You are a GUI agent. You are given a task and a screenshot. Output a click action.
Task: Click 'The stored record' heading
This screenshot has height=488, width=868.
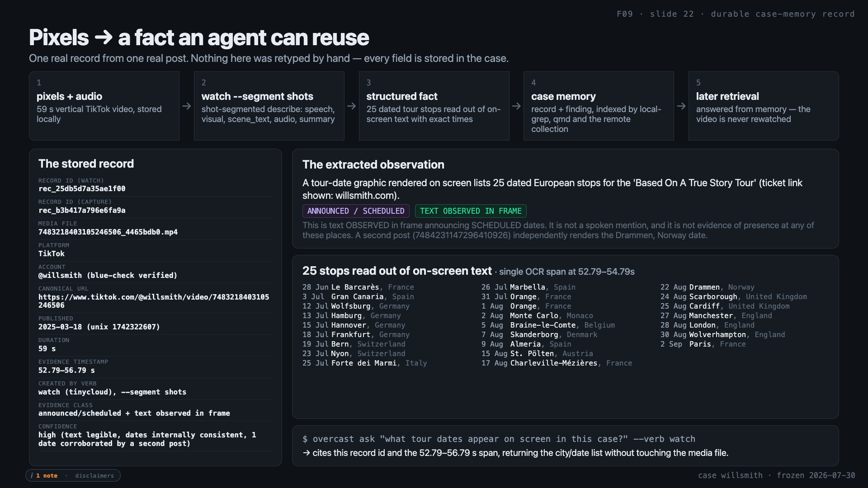[x=86, y=164]
